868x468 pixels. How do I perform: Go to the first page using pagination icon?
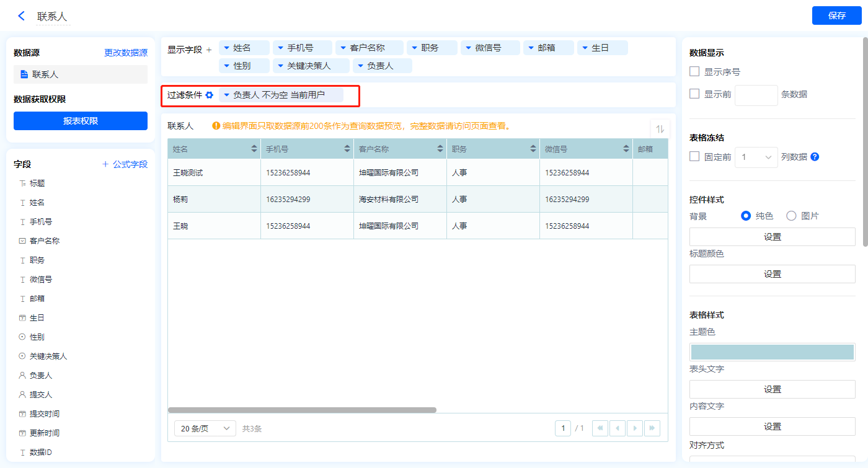(600, 428)
